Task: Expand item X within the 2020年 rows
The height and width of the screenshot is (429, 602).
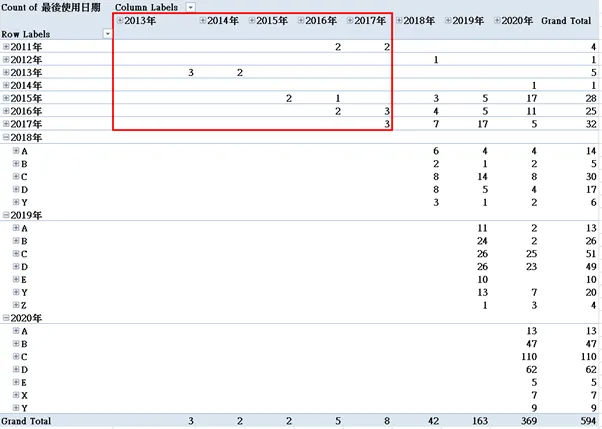Action: [16, 395]
